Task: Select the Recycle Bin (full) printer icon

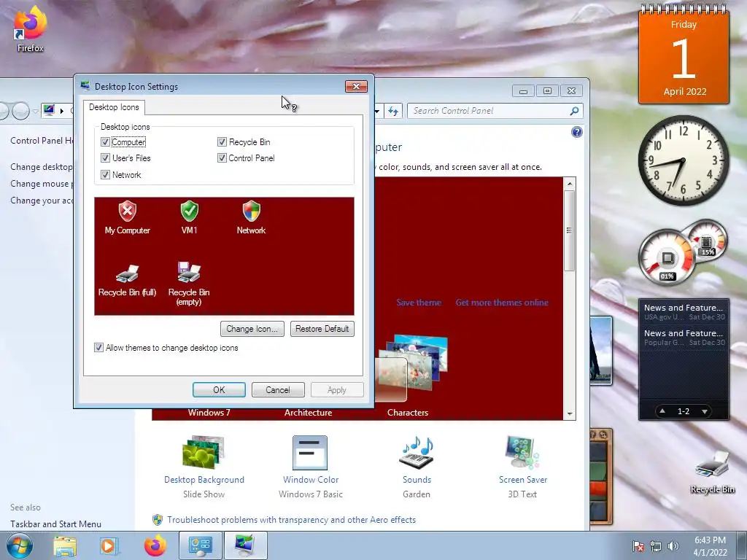Action: 127,280
